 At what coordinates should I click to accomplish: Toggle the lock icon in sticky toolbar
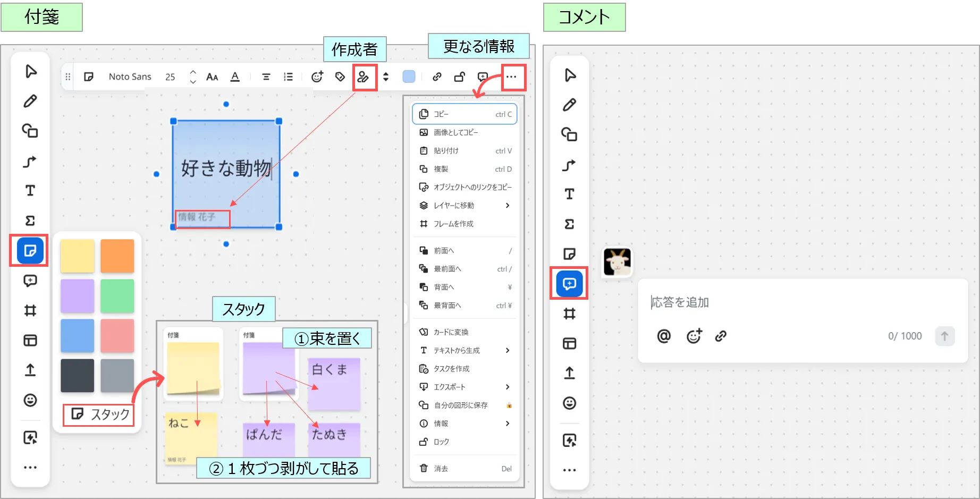click(460, 77)
